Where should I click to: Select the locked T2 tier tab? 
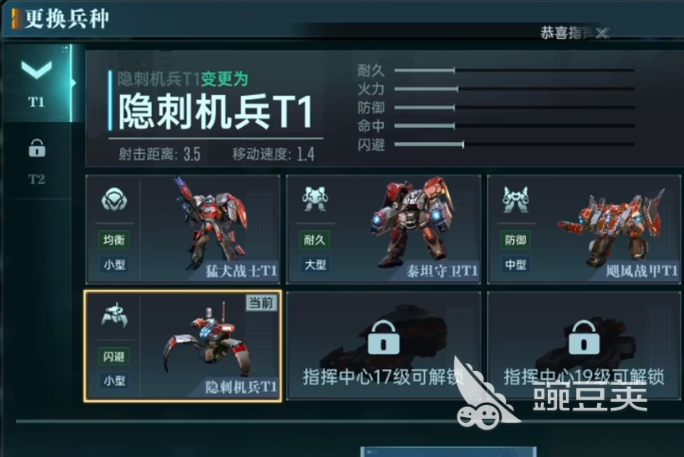[x=37, y=161]
